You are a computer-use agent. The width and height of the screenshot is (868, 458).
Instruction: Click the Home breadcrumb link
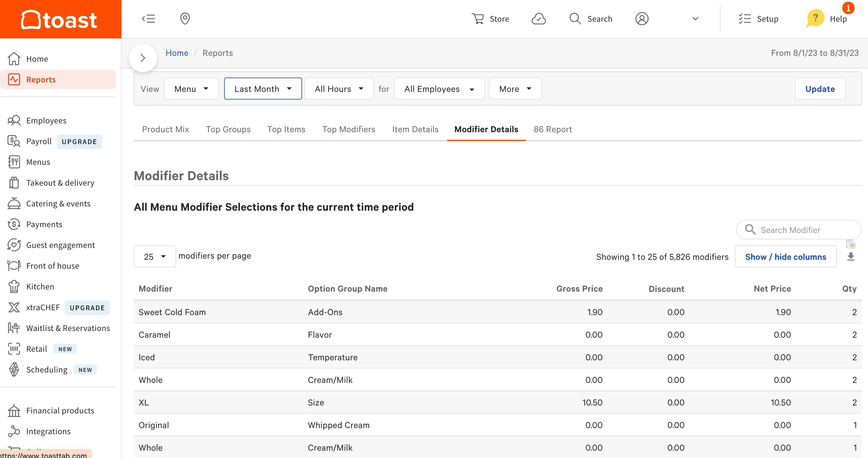coord(177,53)
